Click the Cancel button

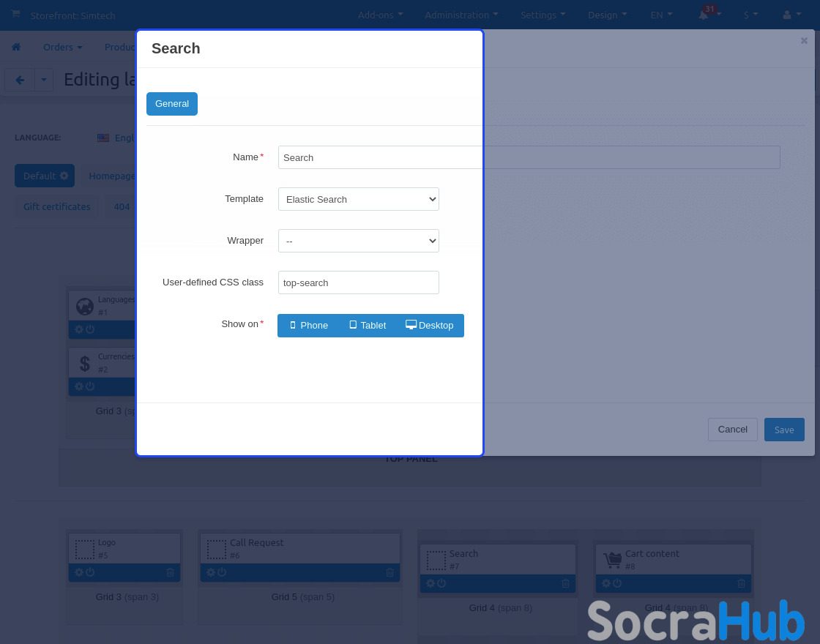point(732,430)
